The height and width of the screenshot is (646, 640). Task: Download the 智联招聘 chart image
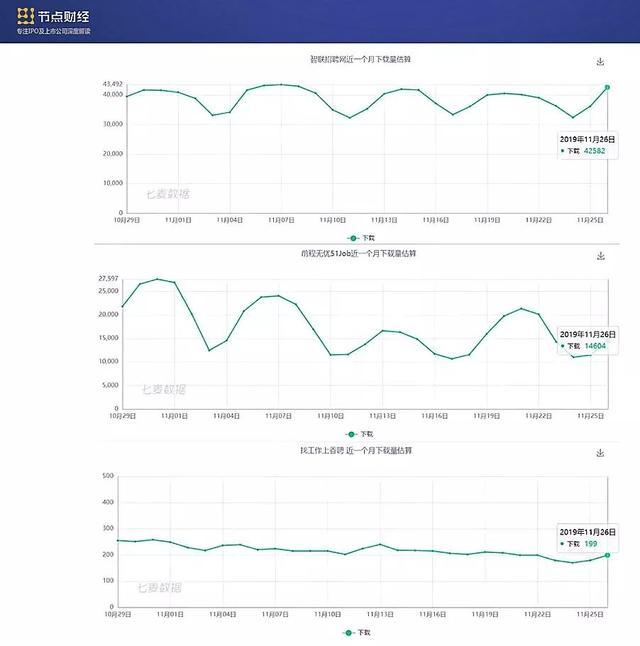pos(600,62)
